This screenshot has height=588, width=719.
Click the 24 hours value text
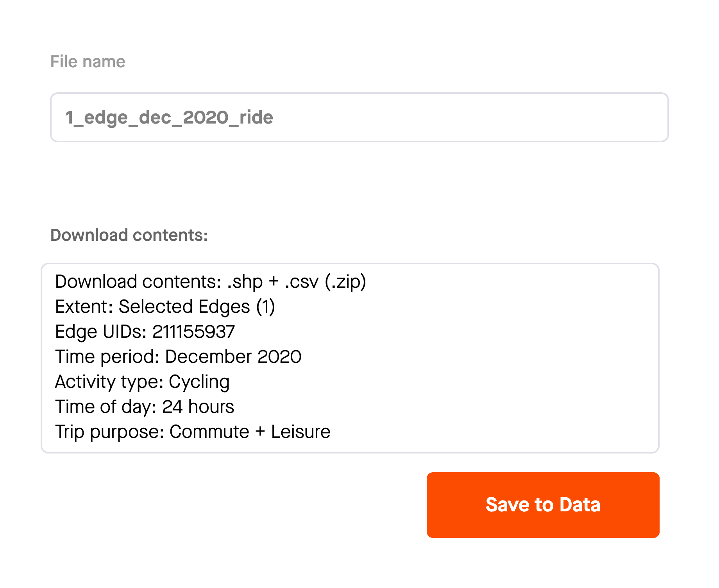(198, 407)
